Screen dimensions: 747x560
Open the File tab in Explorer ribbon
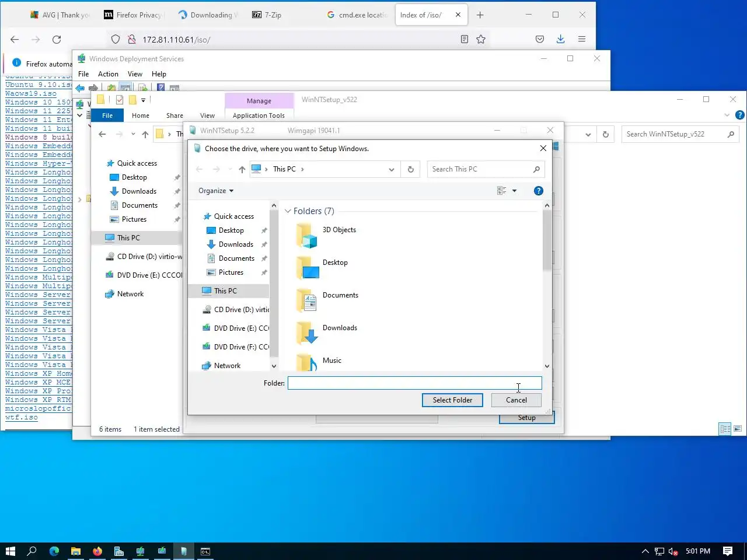(x=107, y=116)
